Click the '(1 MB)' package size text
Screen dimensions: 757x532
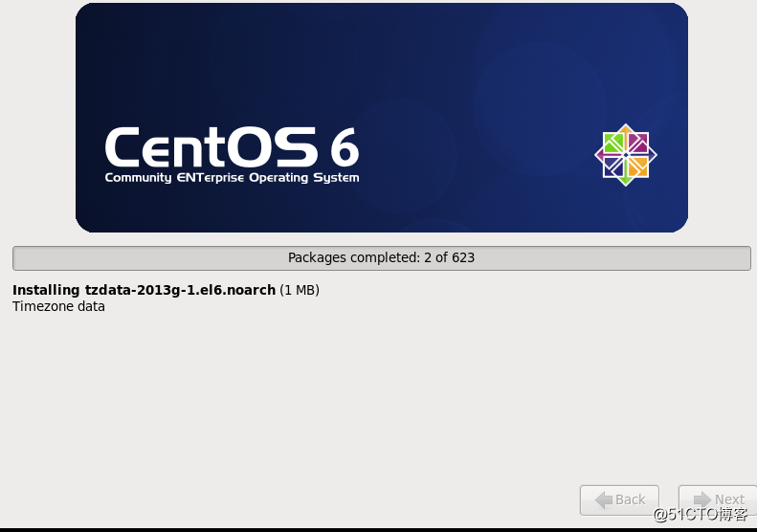300,290
